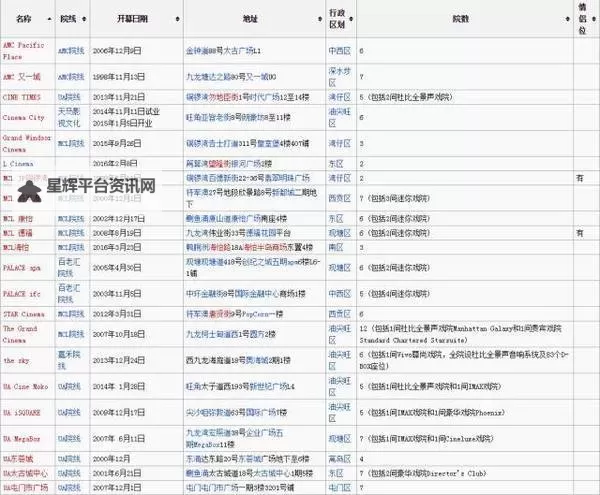Click the 天马影视文化 chain link
The image size is (600, 495).
point(69,117)
